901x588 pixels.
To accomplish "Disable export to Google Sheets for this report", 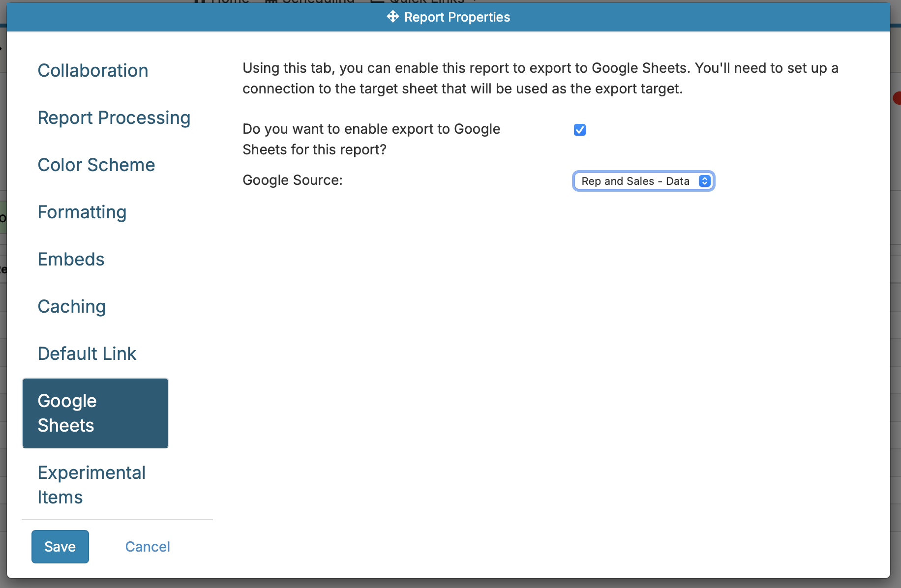I will click(579, 130).
